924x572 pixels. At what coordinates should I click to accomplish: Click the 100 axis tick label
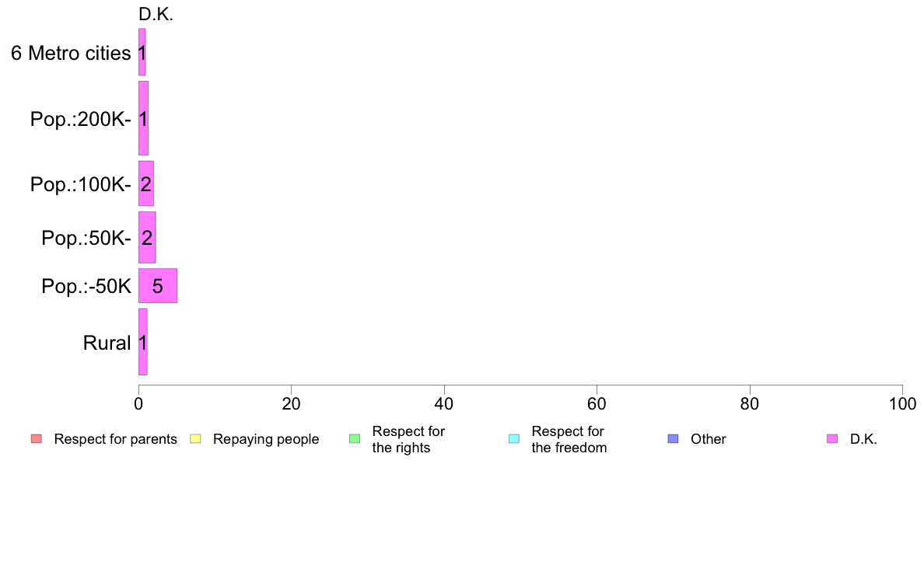pyautogui.click(x=902, y=404)
